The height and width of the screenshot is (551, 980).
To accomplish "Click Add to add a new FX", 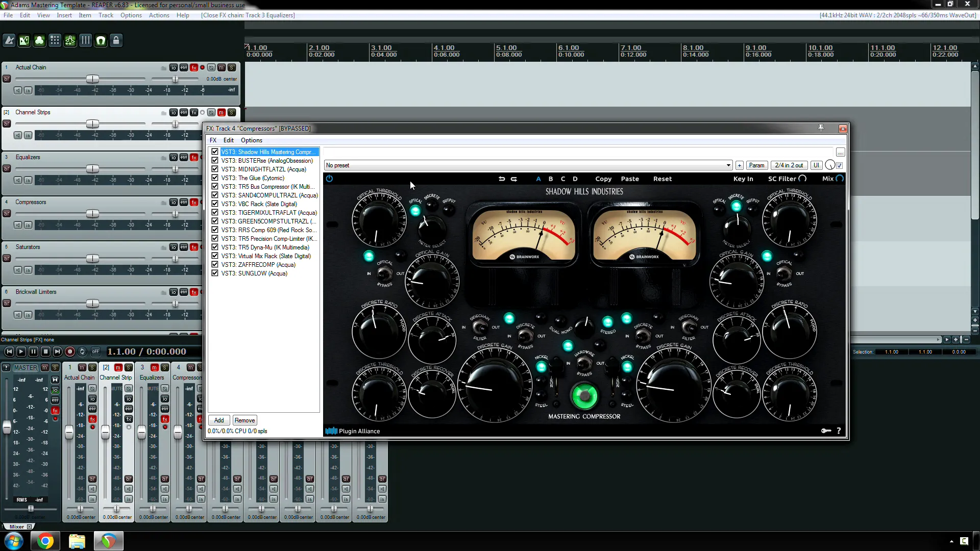I will coord(219,420).
